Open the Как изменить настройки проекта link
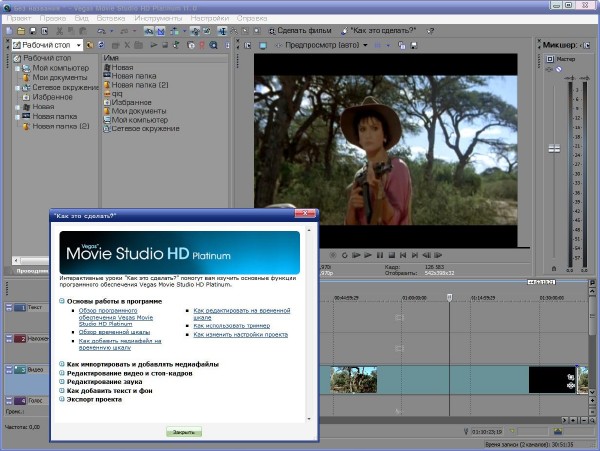The image size is (600, 451). click(239, 334)
